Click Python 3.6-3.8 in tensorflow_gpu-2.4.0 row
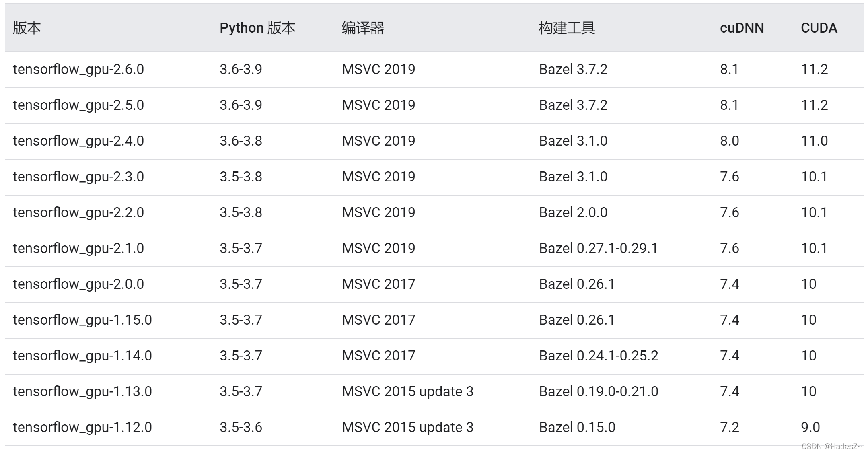This screenshot has height=453, width=868. point(241,141)
